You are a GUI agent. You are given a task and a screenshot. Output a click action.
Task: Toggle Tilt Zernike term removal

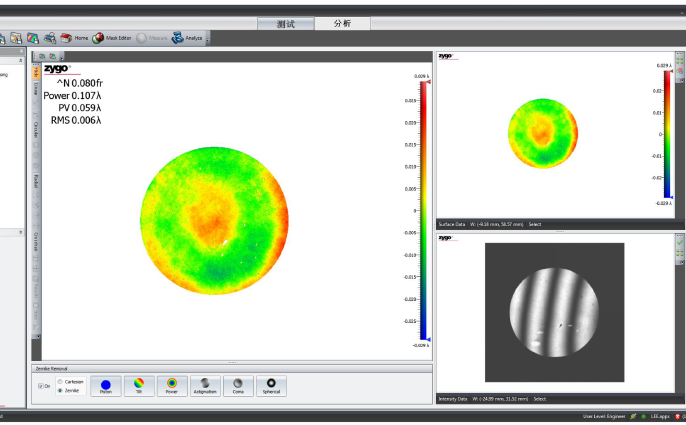(139, 385)
